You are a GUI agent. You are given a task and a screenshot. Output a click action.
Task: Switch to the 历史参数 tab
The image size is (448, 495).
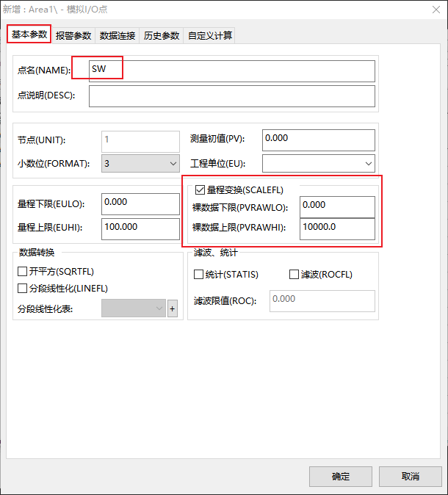click(162, 35)
